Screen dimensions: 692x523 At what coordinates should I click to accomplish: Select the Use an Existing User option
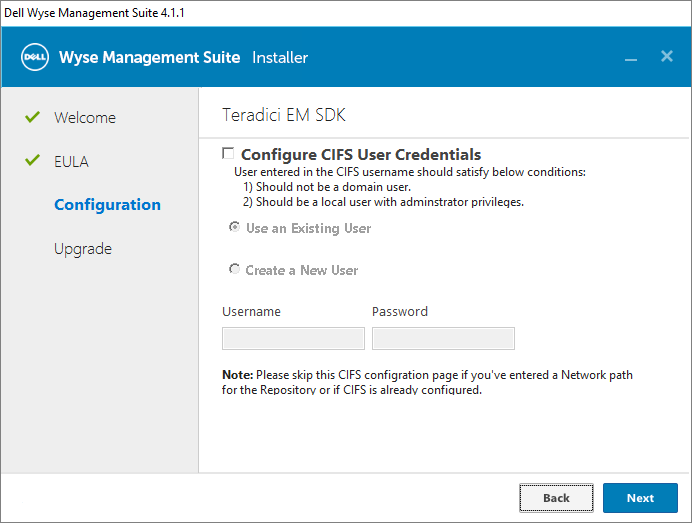[235, 228]
